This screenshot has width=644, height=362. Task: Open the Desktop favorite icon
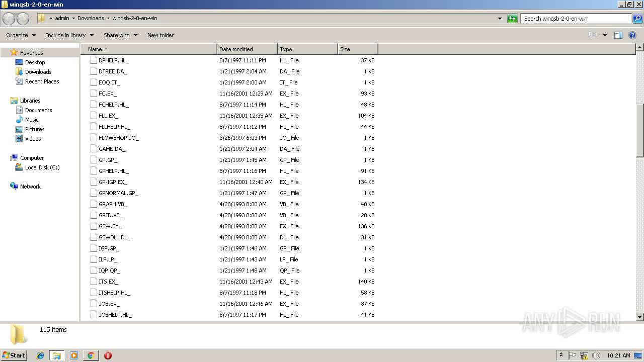click(x=19, y=62)
